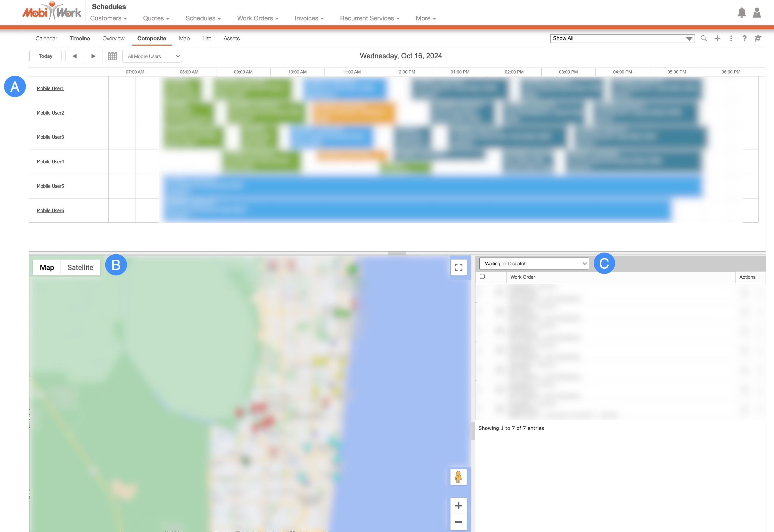Click the search magnifier icon

click(704, 38)
